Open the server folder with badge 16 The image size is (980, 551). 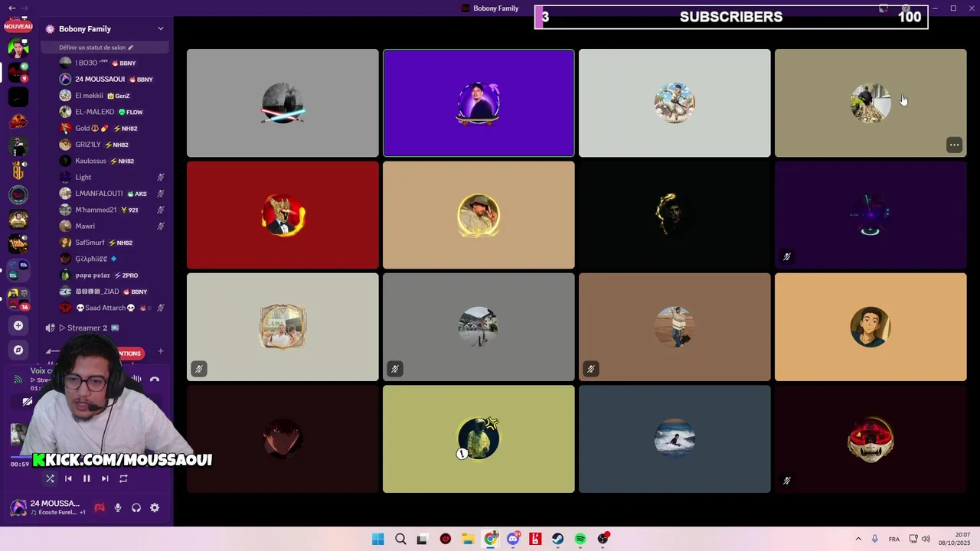tap(18, 299)
